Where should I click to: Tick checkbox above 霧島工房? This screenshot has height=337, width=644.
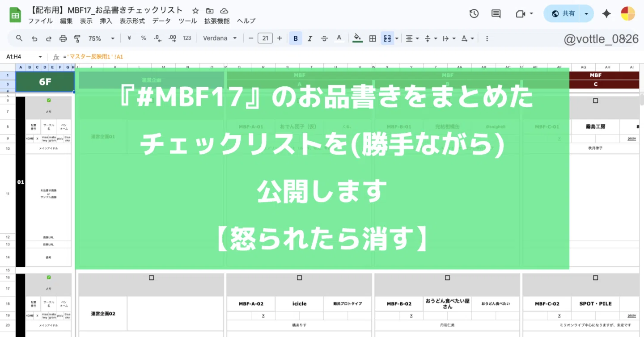(x=595, y=101)
